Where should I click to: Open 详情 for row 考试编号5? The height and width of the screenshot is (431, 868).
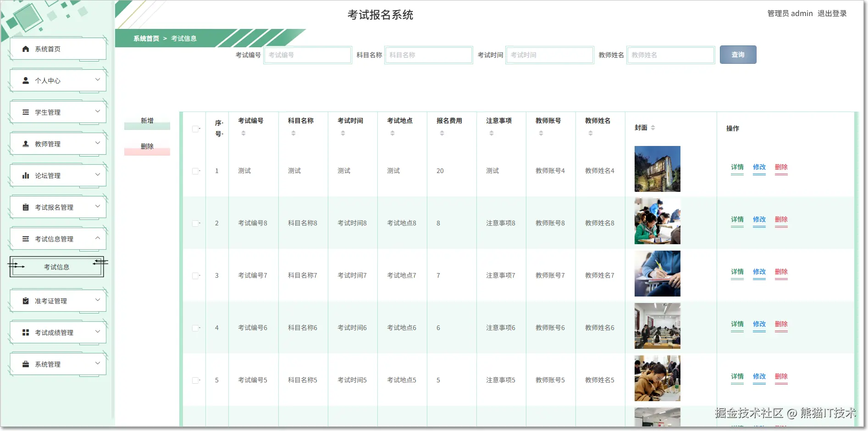point(737,376)
